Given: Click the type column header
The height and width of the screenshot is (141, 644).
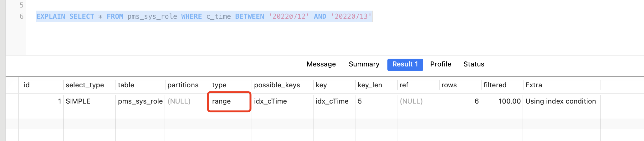Looking at the screenshot, I should pos(219,85).
